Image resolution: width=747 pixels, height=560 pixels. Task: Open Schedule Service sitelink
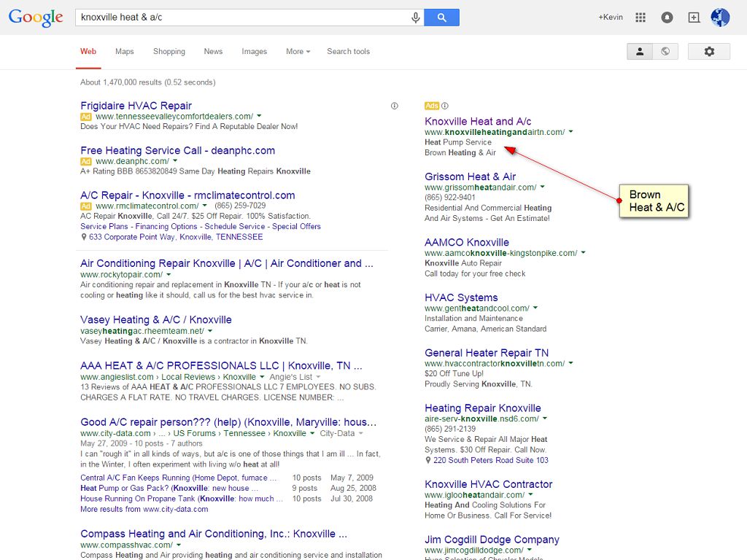234,226
